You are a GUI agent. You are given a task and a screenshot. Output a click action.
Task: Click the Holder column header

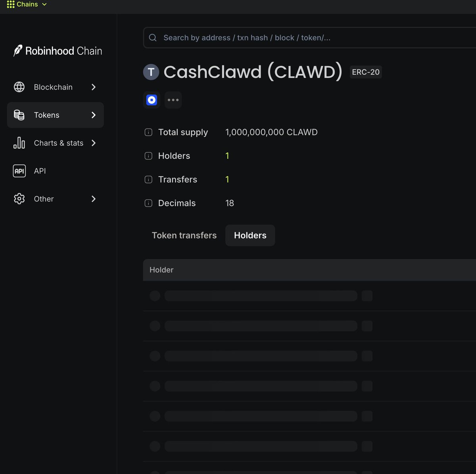(161, 270)
